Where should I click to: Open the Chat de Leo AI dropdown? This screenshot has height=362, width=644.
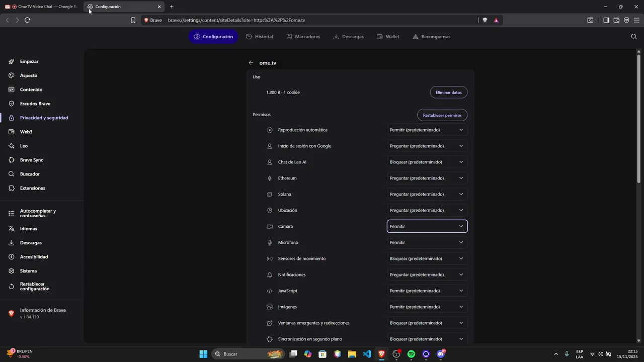tap(427, 162)
